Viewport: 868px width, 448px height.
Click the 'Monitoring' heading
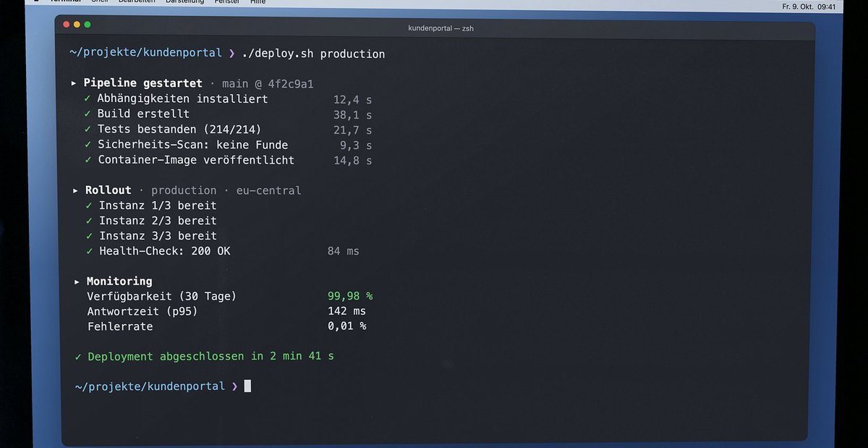click(x=119, y=281)
